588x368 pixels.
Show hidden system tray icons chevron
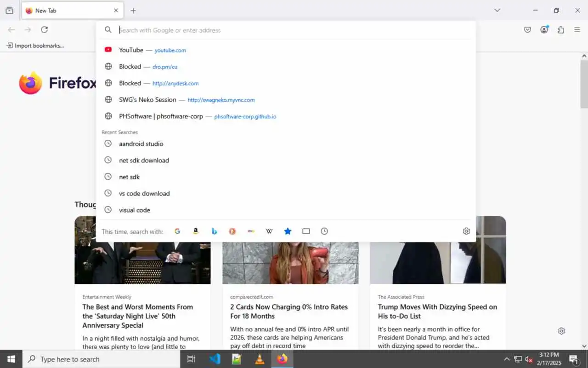pyautogui.click(x=507, y=359)
